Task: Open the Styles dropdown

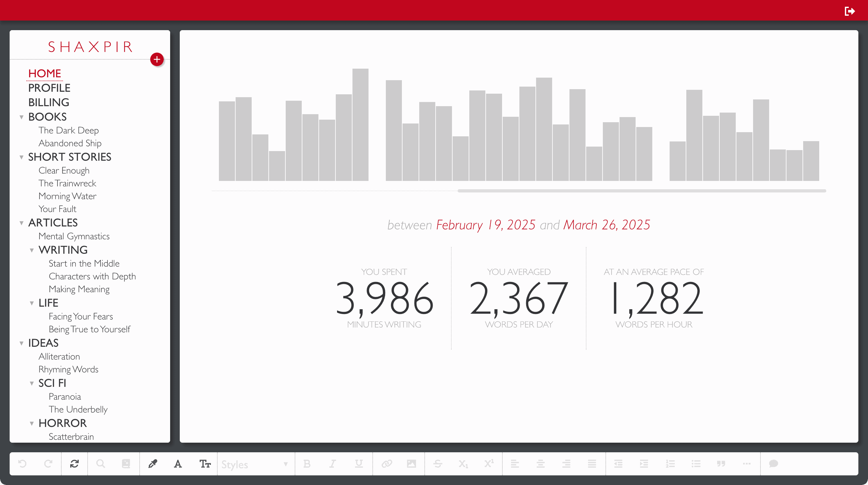Action: click(x=255, y=464)
